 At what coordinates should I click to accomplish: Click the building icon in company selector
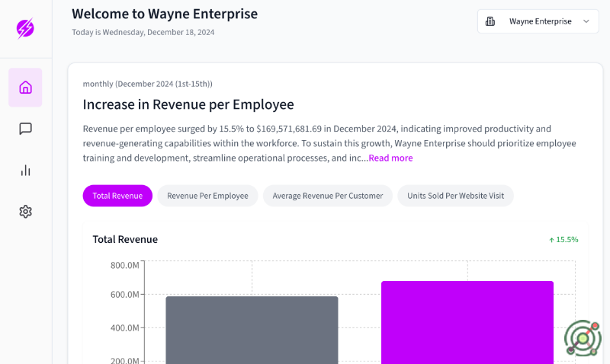[x=490, y=21]
